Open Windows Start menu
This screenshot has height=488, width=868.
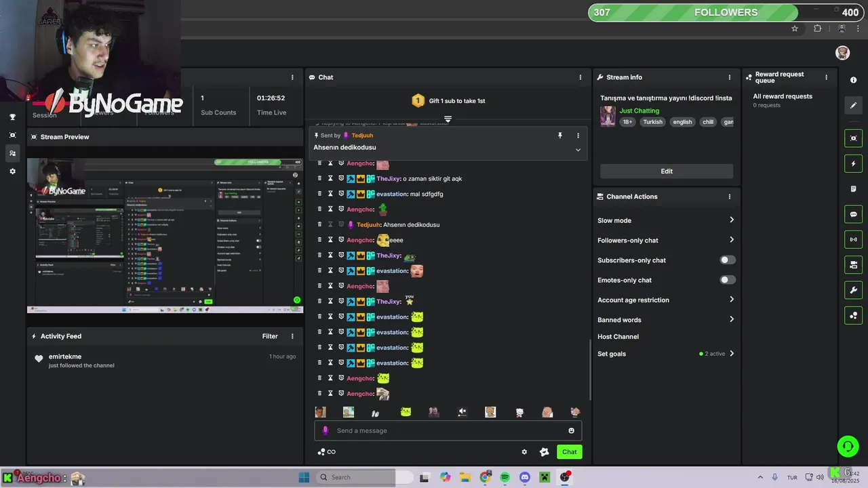point(304,477)
